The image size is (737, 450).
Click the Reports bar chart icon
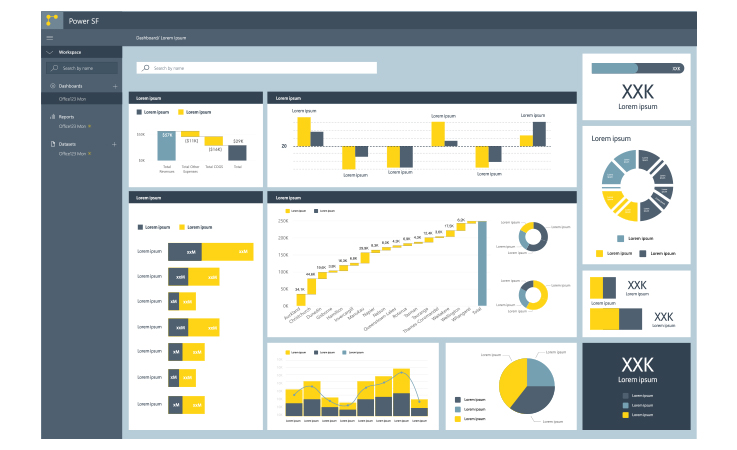[53, 117]
